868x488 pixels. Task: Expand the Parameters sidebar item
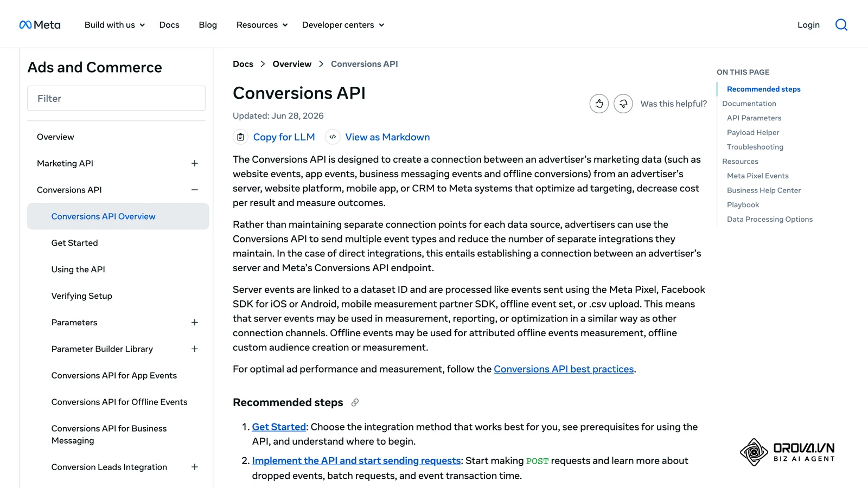[x=195, y=323]
